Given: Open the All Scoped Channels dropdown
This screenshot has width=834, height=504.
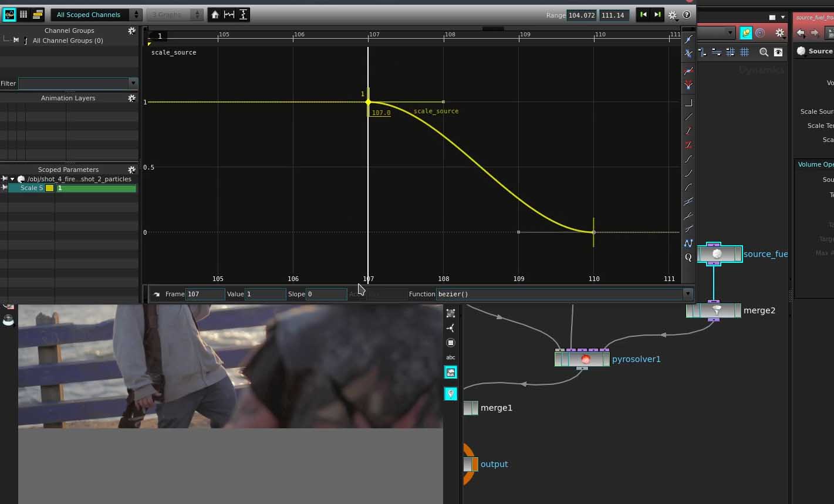Looking at the screenshot, I should point(96,15).
